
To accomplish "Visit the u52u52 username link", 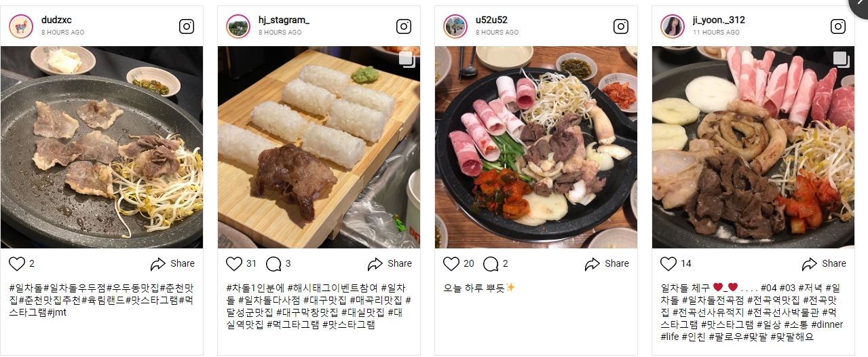I will tap(492, 20).
